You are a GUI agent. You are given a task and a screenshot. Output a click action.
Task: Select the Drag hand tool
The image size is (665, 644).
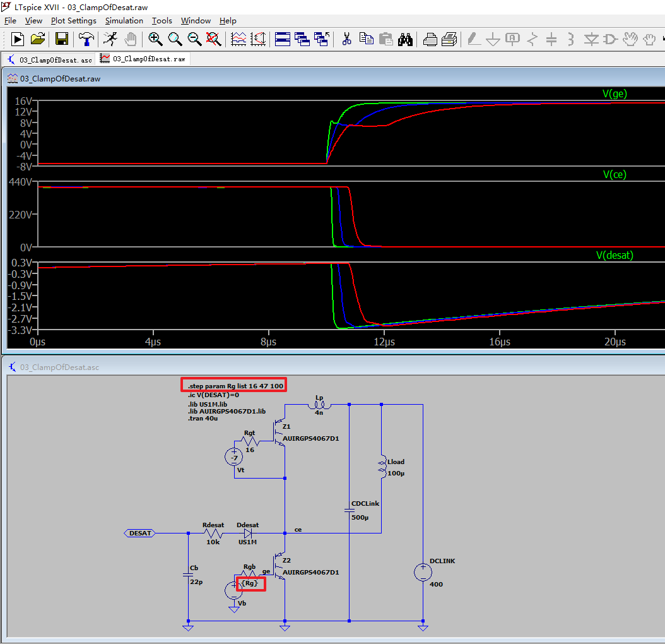(x=649, y=39)
